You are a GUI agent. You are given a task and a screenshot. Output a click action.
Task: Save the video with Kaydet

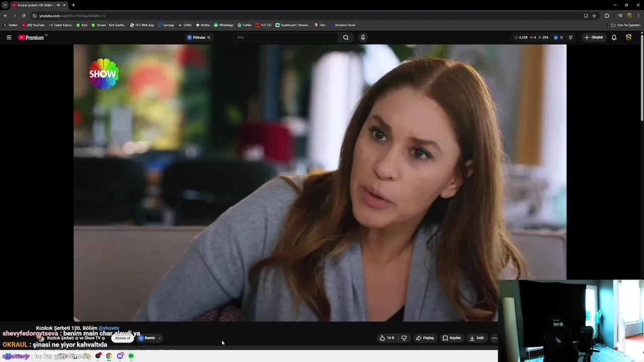tap(451, 338)
